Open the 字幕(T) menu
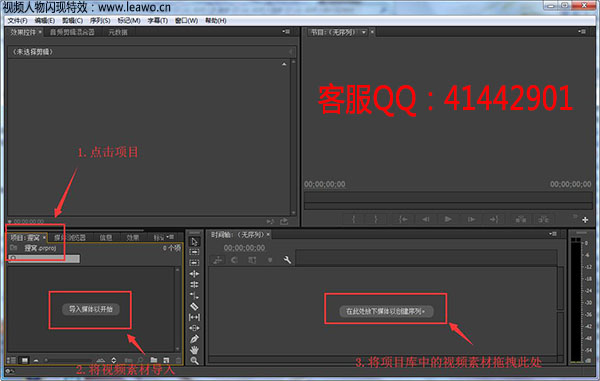Image resolution: width=600 pixels, height=381 pixels. [158, 21]
